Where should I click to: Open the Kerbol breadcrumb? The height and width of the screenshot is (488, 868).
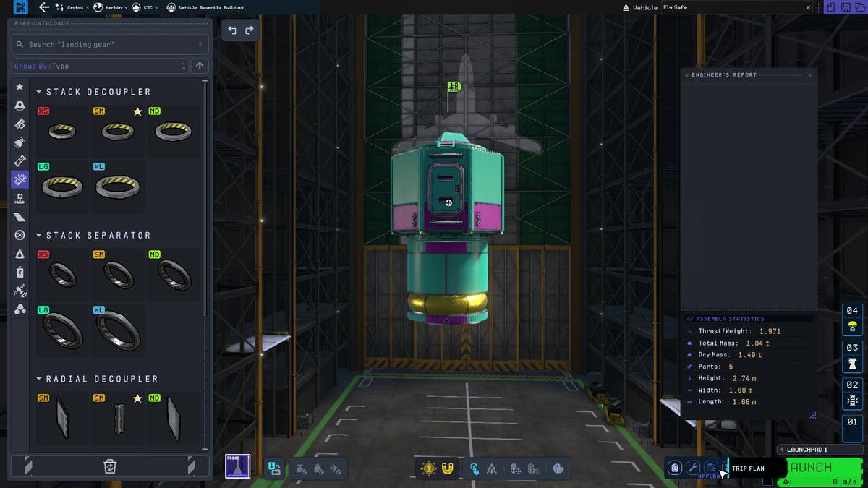pyautogui.click(x=71, y=7)
